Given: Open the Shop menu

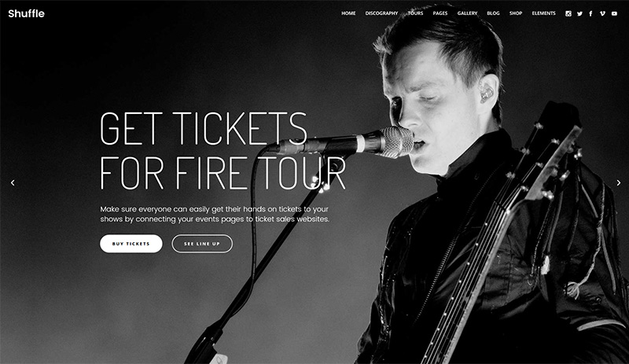Looking at the screenshot, I should tap(516, 13).
